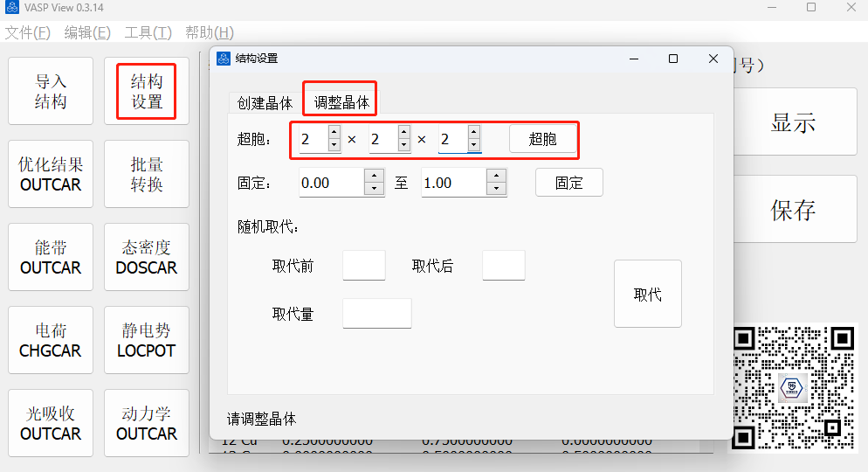868x472 pixels.
Task: Decrease the fixed range start value 0.00
Action: coord(374,189)
